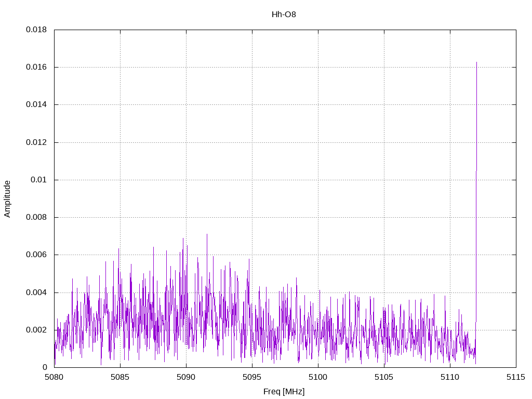
Task: Click the 5080 x-axis tick label
Action: (x=54, y=377)
